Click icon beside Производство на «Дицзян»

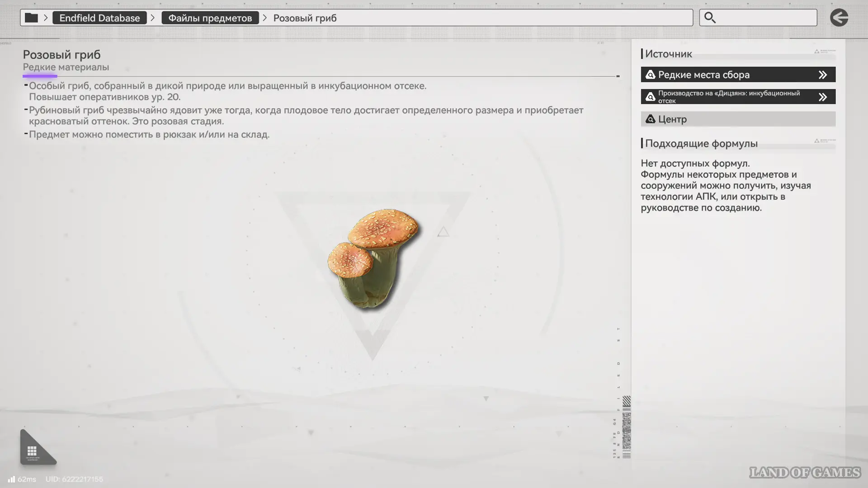(650, 97)
